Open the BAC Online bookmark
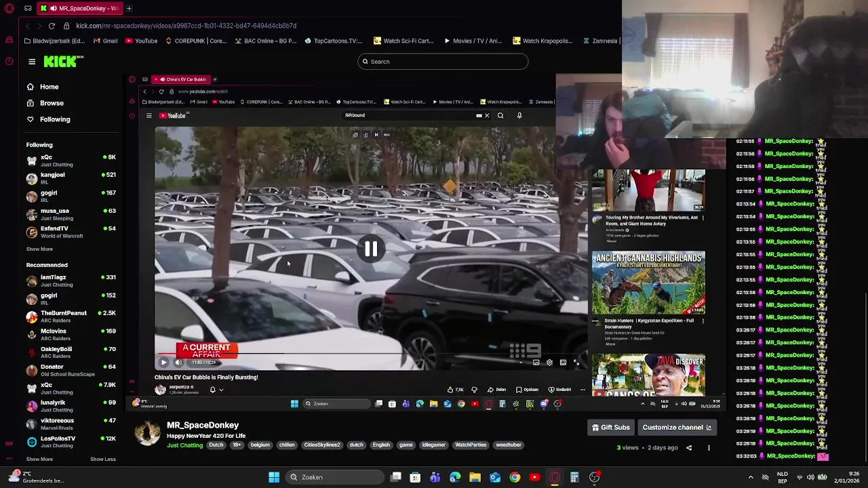The width and height of the screenshot is (868, 488). point(265,41)
